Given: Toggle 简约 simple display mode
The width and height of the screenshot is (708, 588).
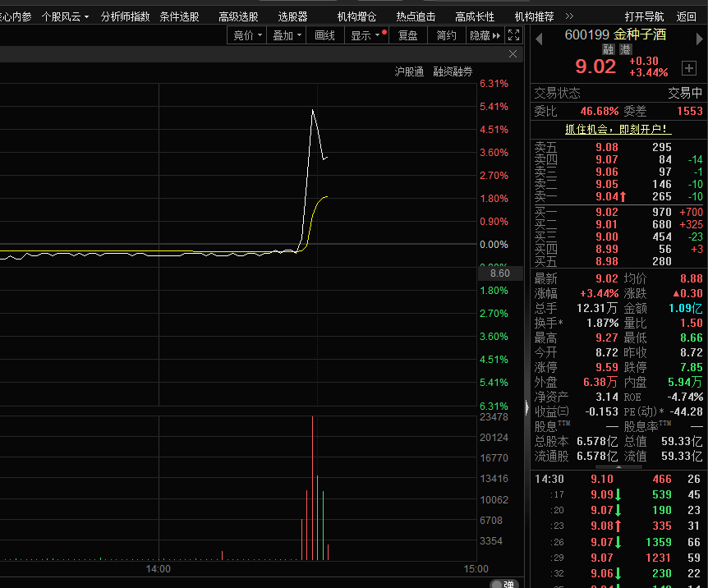Looking at the screenshot, I should coord(446,35).
